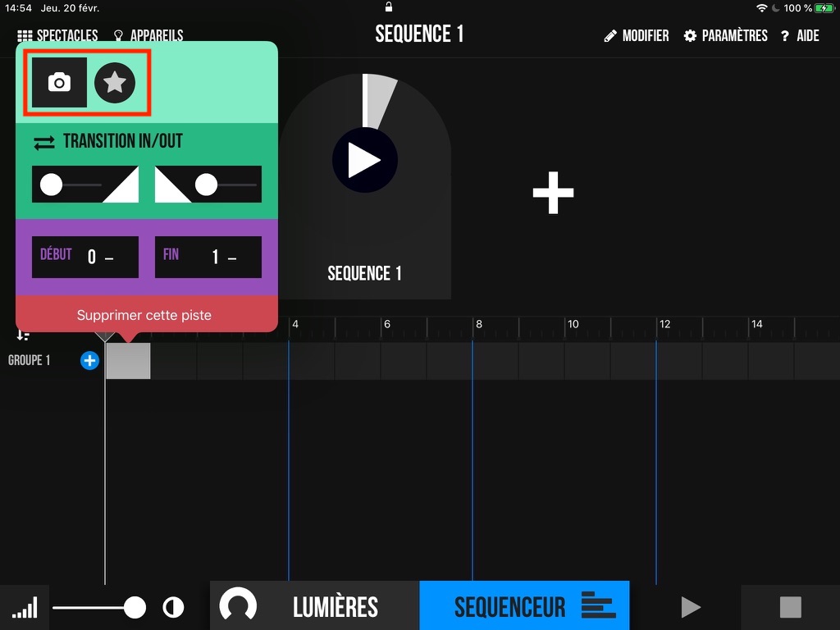Click the sort order icon above Groupe 1
The image size is (840, 630).
[22, 336]
